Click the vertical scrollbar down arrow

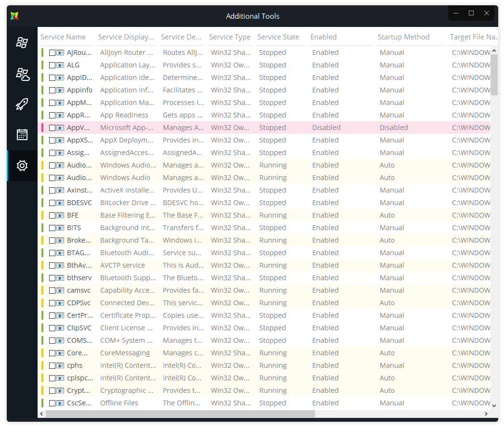(x=494, y=406)
